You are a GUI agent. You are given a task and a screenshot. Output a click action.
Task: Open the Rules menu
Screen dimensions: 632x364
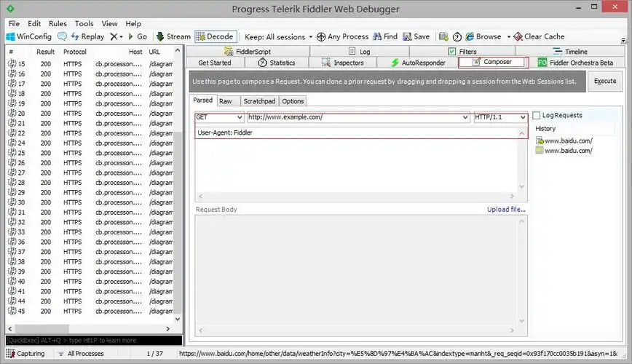(x=58, y=24)
